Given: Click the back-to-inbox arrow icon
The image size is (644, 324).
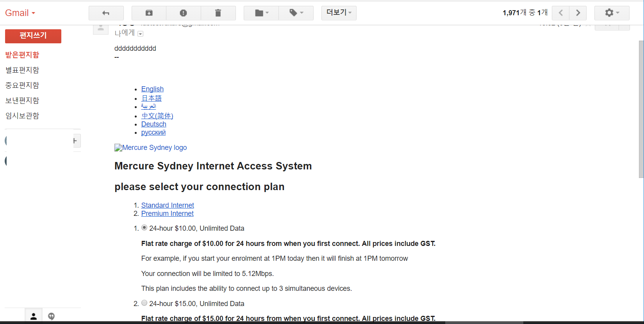Looking at the screenshot, I should [x=106, y=13].
